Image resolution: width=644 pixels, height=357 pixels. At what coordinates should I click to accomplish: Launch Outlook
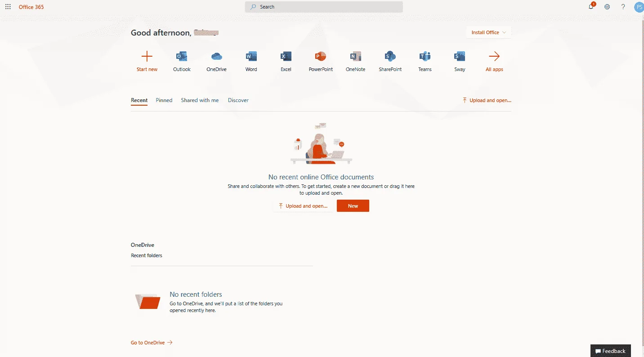(182, 61)
